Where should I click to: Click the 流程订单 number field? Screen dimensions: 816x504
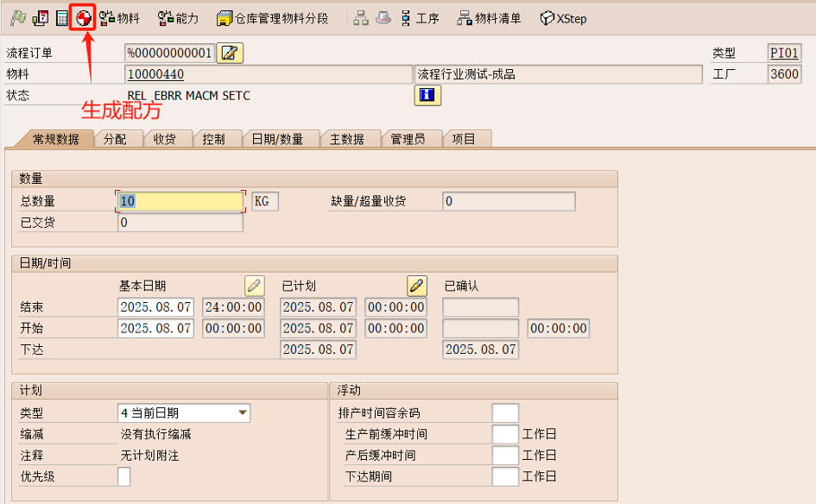click(x=169, y=53)
